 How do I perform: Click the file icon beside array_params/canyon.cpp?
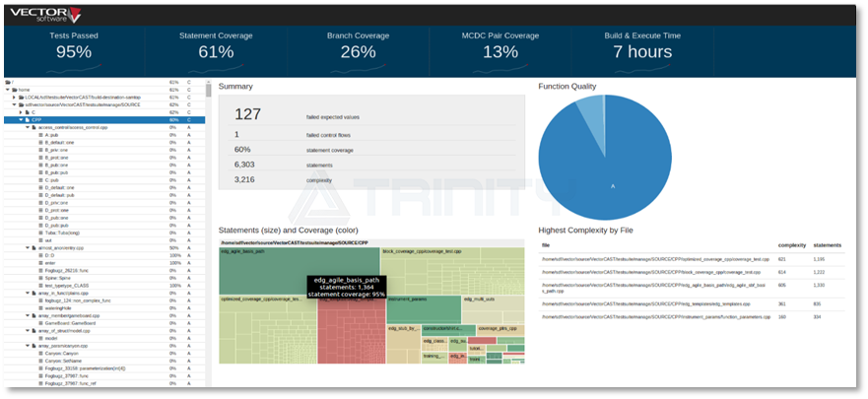pos(33,345)
